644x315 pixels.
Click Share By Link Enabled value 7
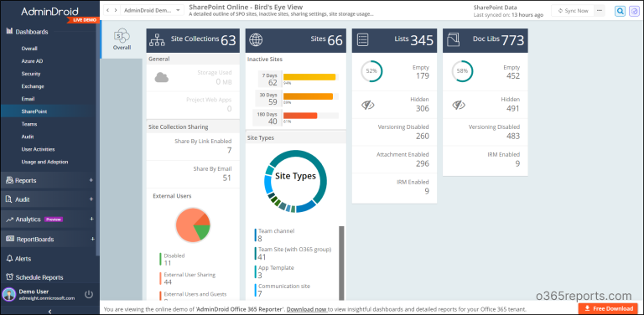tap(229, 151)
